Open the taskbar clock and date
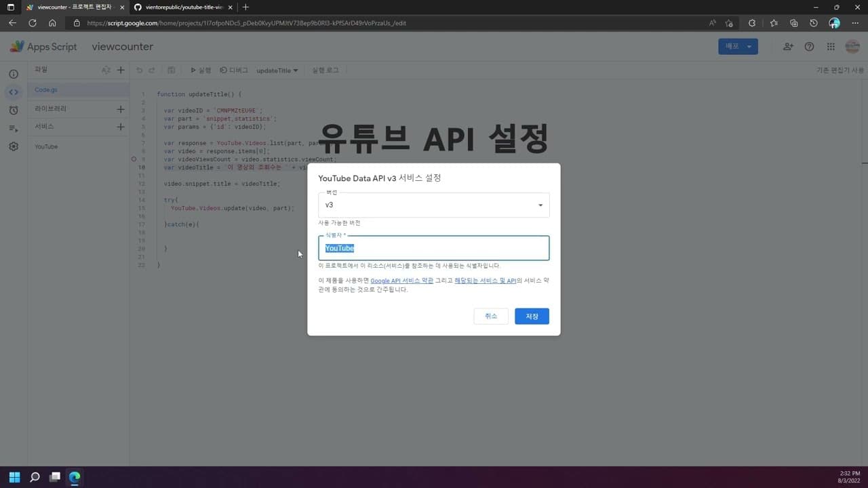 [850, 476]
